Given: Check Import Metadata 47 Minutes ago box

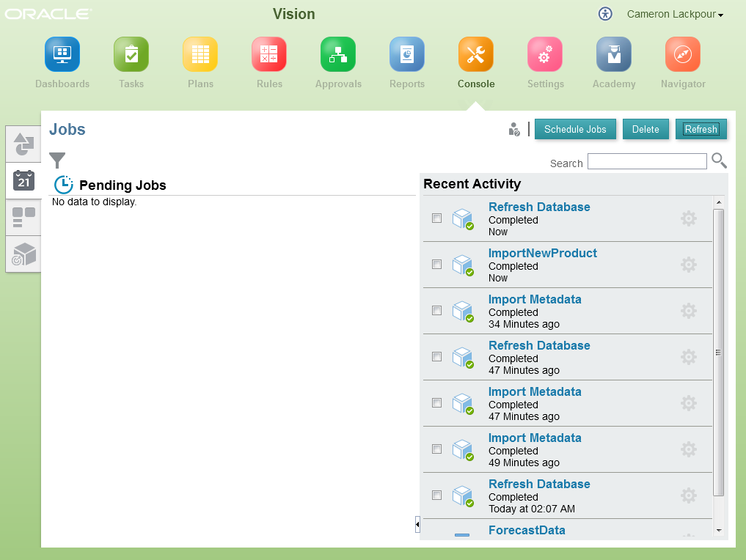Looking at the screenshot, I should point(436,402).
